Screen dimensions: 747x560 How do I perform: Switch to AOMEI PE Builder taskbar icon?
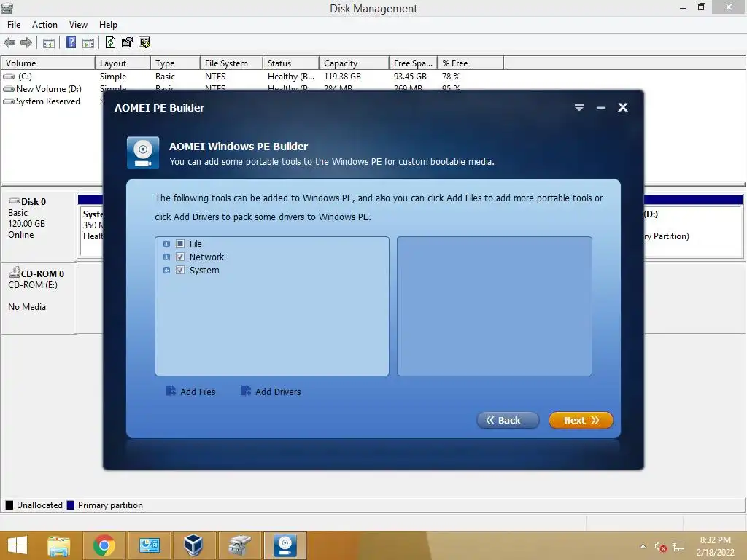[285, 545]
